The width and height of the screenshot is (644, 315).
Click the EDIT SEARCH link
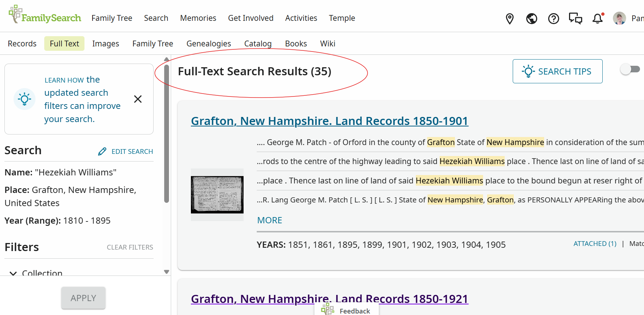(x=132, y=151)
